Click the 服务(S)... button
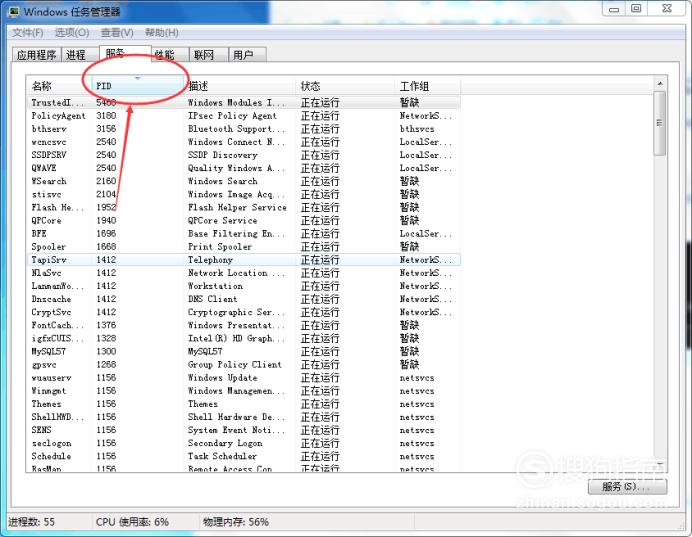692x537 pixels. pos(627,487)
